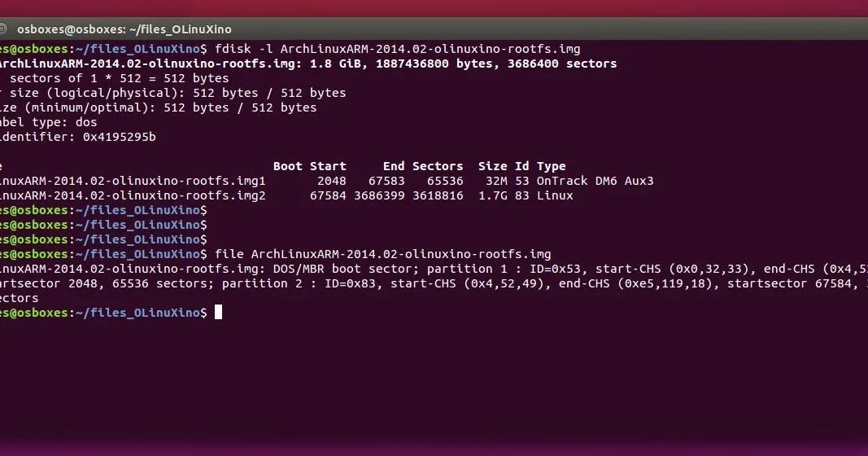Viewport: 868px width, 456px height.
Task: Click the 'Start' column header
Action: click(x=328, y=166)
